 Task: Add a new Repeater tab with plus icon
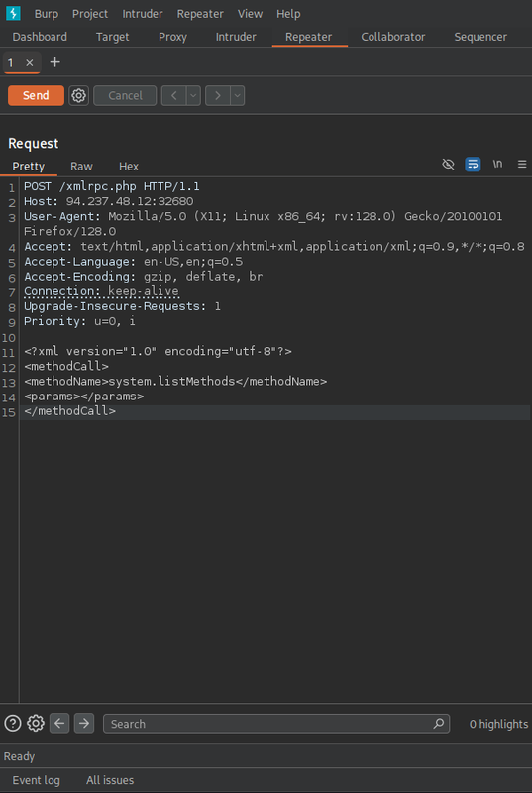point(55,62)
